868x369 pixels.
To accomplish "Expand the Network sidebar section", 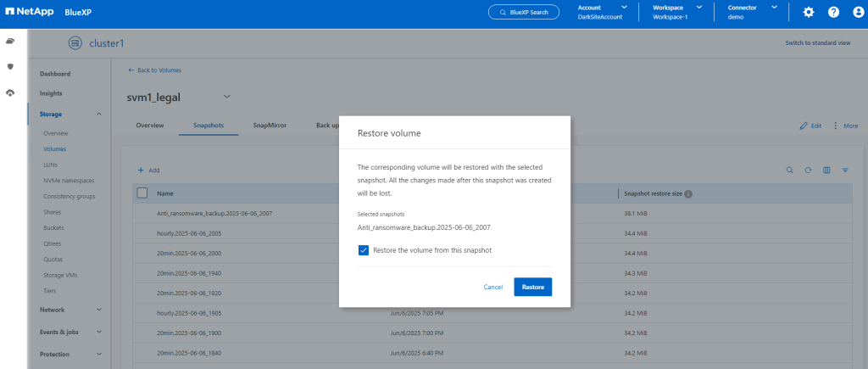I will point(99,310).
